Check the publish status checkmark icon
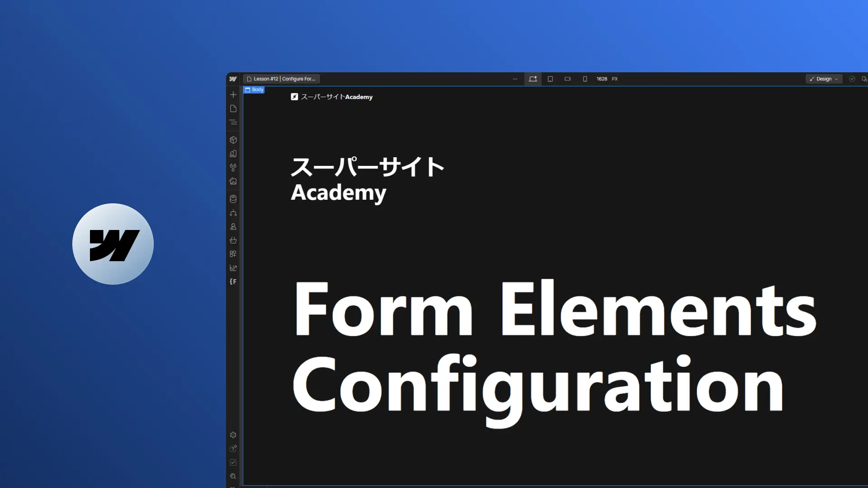 tap(852, 79)
